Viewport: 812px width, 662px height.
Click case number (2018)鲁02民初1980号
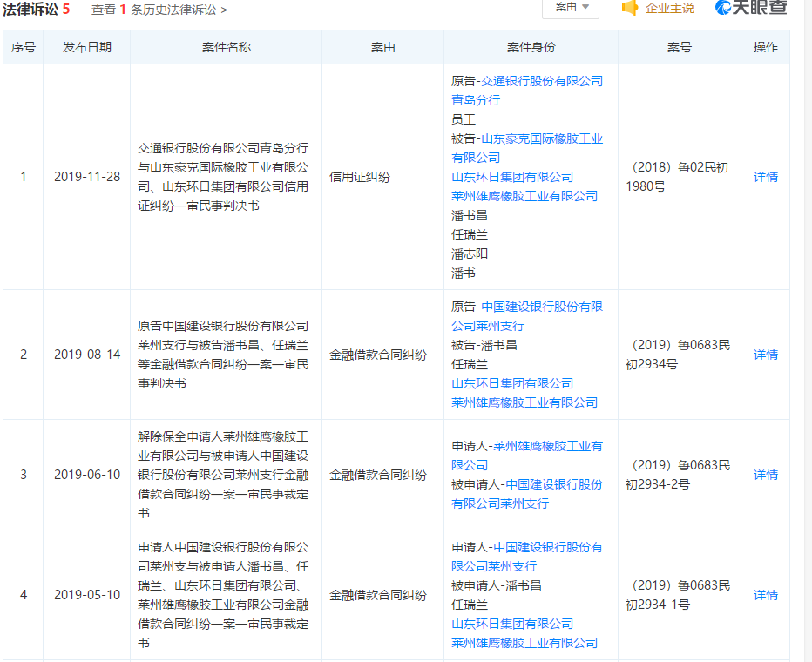[678, 177]
